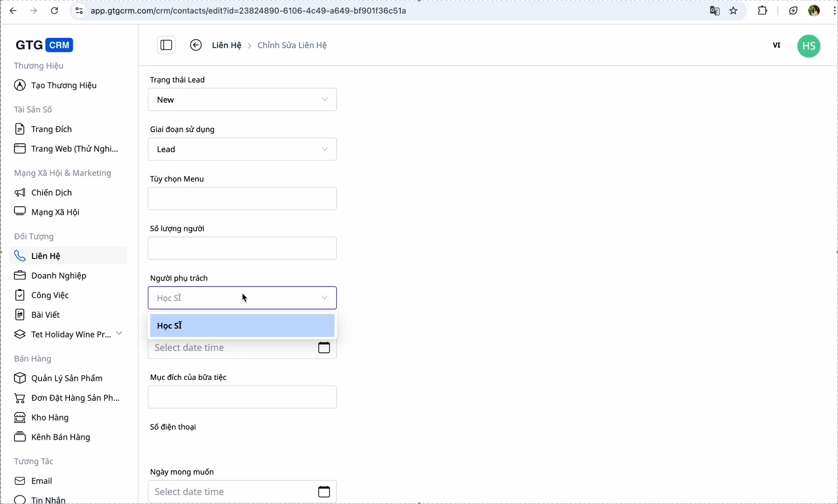Open Doanh Nghiệp in sidebar
838x504 pixels.
pyautogui.click(x=59, y=276)
